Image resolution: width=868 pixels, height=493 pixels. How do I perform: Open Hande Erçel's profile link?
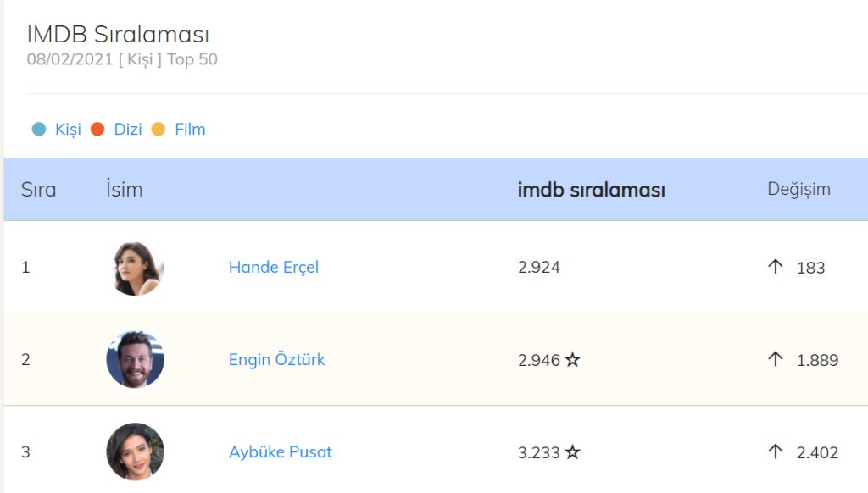tap(274, 268)
